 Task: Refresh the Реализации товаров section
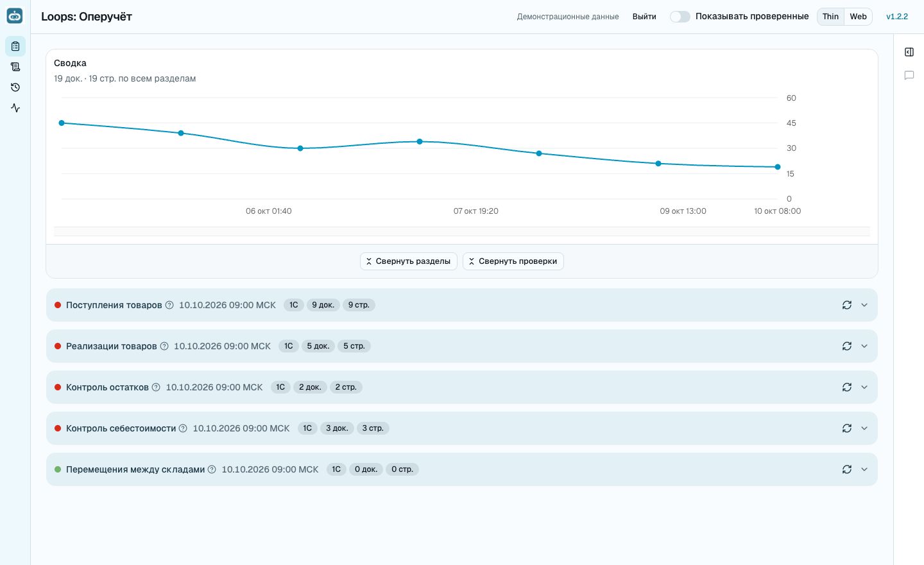tap(847, 346)
